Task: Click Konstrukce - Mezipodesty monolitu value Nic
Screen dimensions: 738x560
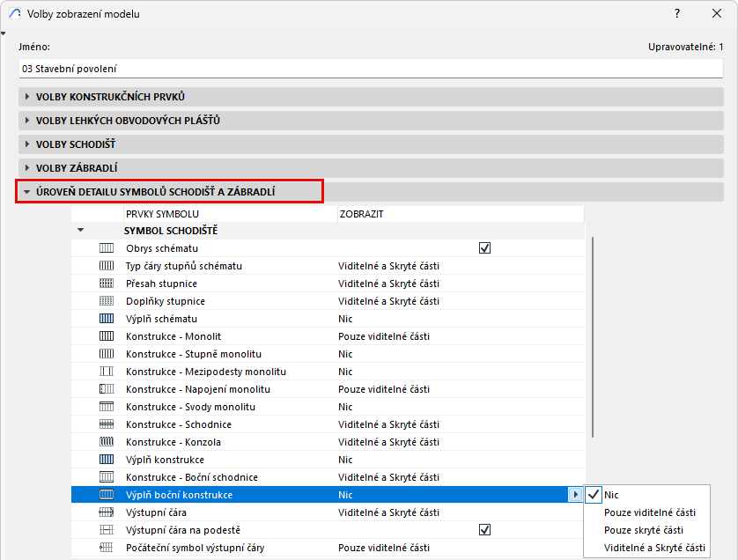Action: tap(345, 372)
